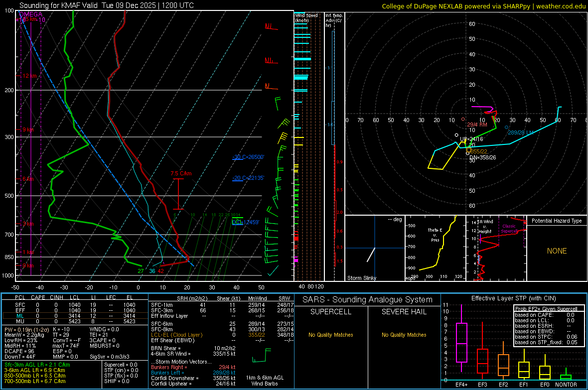Screen dimensions: 588x390
Task: Click the 12 km height marker
Action: 29,76
